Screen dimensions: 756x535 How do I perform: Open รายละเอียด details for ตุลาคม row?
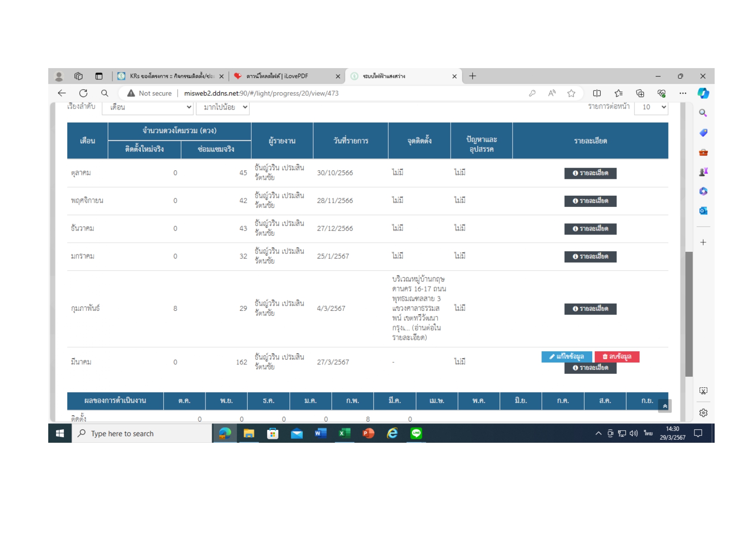(x=590, y=173)
